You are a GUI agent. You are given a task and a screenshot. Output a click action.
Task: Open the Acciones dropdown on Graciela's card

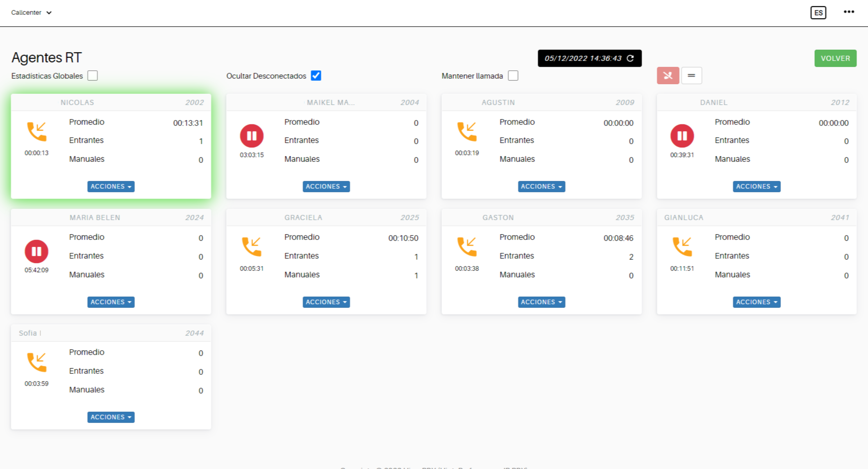(326, 302)
